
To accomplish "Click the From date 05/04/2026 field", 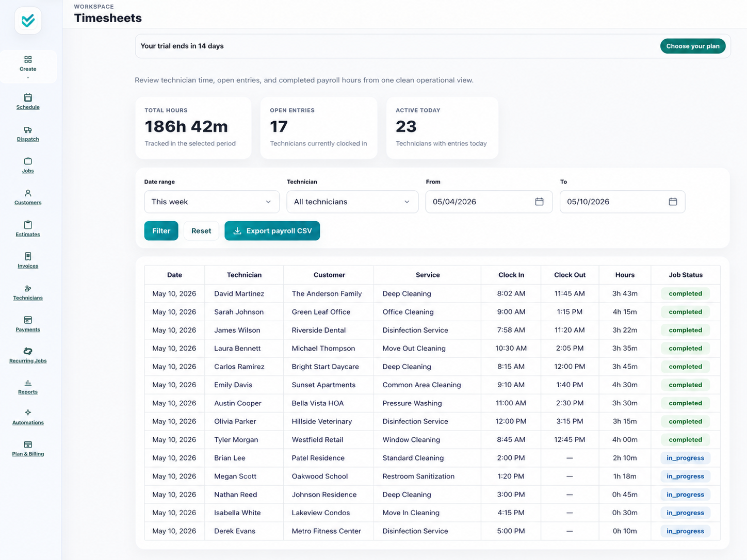I will [489, 202].
